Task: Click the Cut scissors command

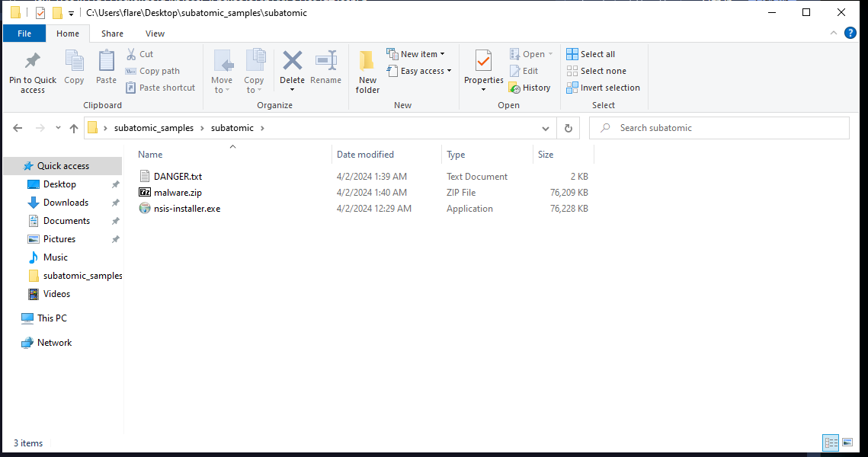Action: coord(140,54)
